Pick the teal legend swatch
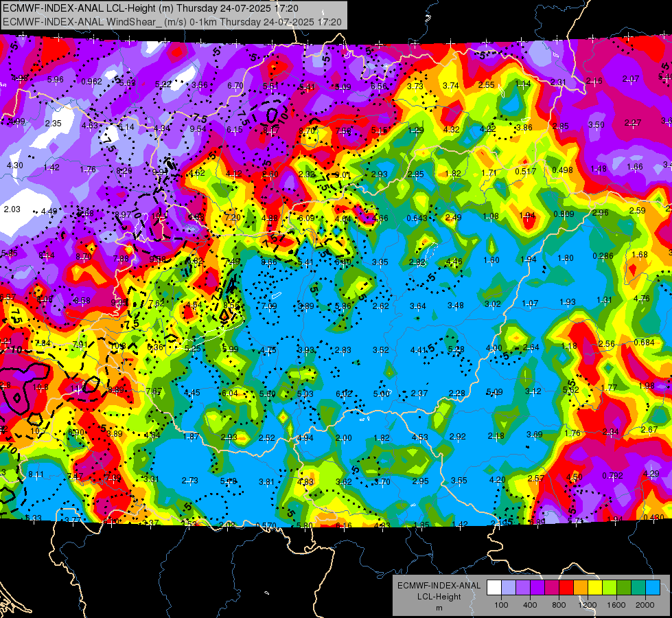Image resolution: width=672 pixels, height=618 pixels. tap(638, 587)
